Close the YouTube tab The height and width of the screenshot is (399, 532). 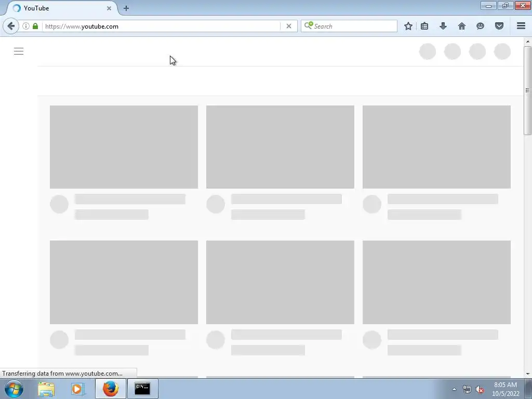[x=109, y=8]
